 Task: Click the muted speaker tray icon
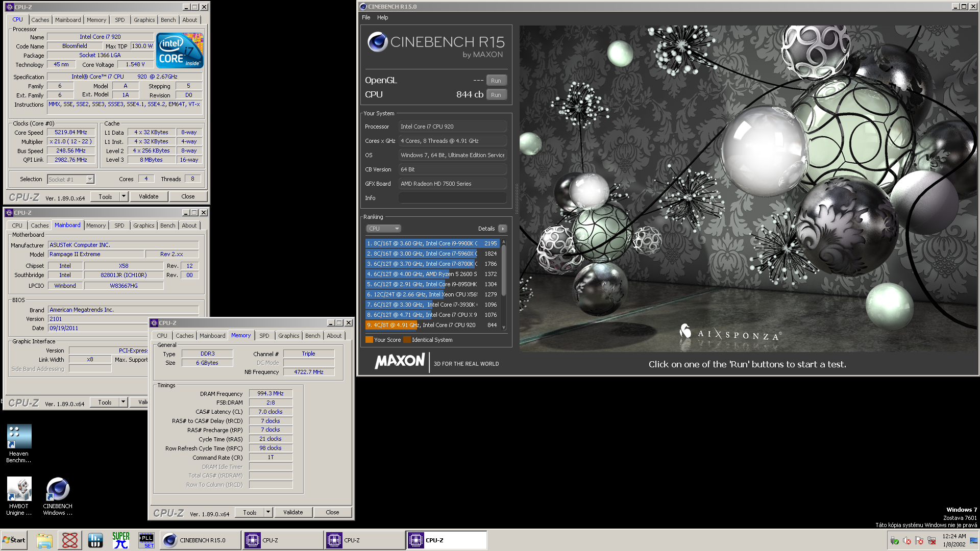click(907, 541)
